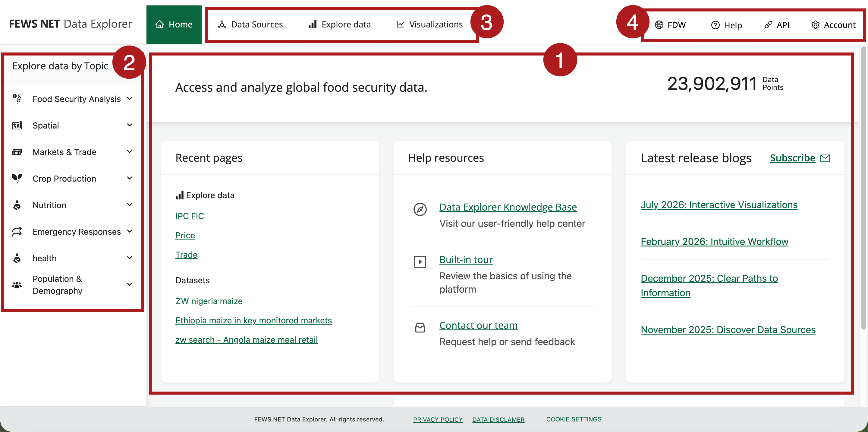The height and width of the screenshot is (432, 868).
Task: Start the Built-in tour link
Action: tap(466, 260)
